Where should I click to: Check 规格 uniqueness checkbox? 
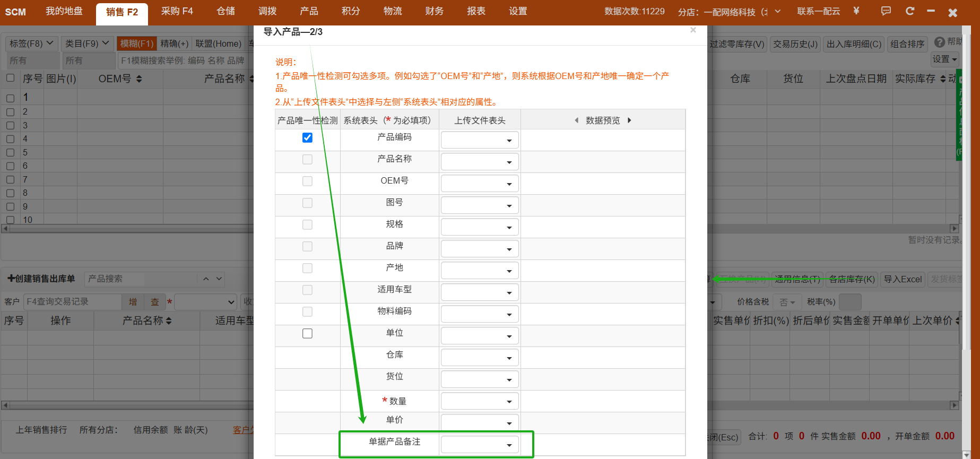coord(307,225)
